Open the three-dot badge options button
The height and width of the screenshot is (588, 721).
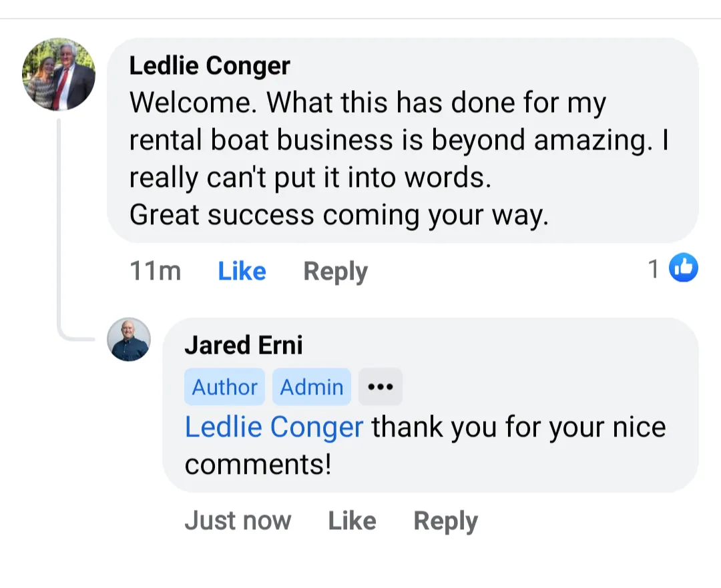(x=381, y=386)
